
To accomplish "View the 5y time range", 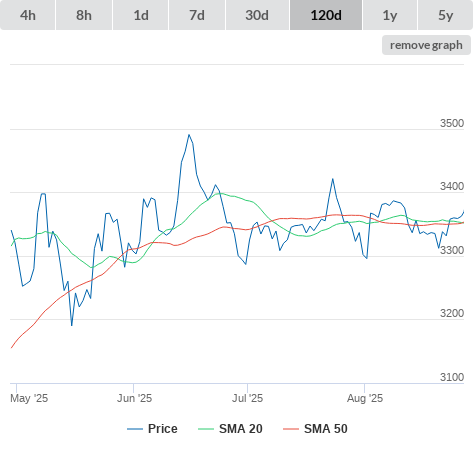I will pyautogui.click(x=446, y=15).
